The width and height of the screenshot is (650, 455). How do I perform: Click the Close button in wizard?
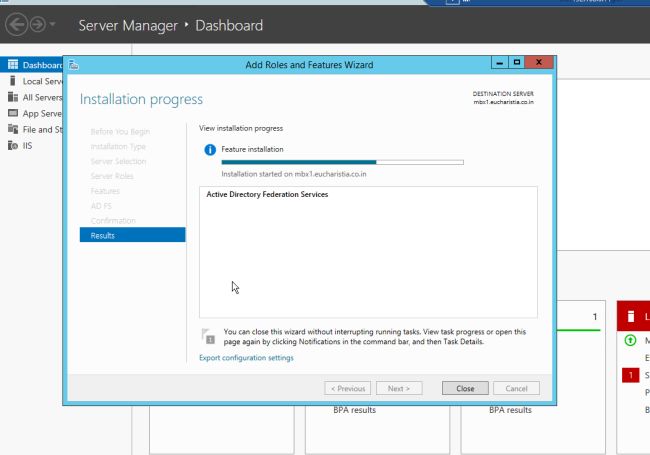coord(465,388)
